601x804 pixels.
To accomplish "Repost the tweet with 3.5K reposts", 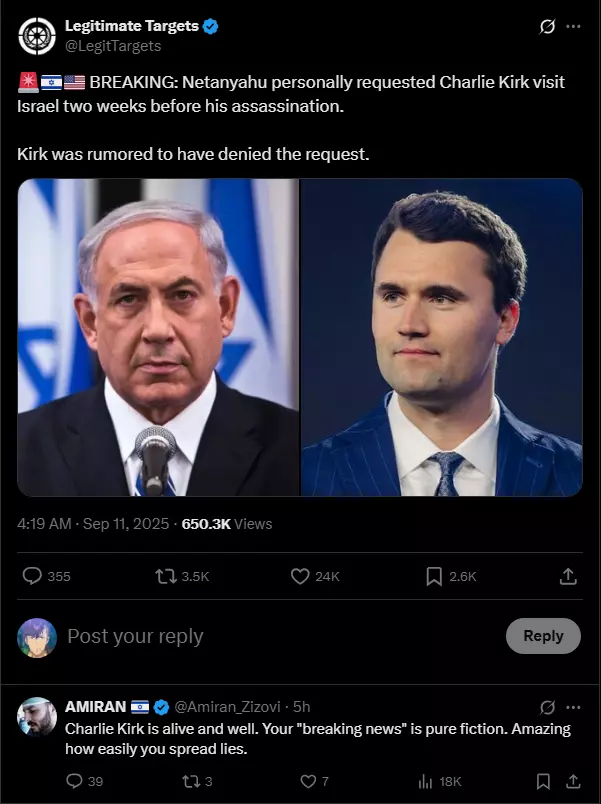I will tap(166, 576).
